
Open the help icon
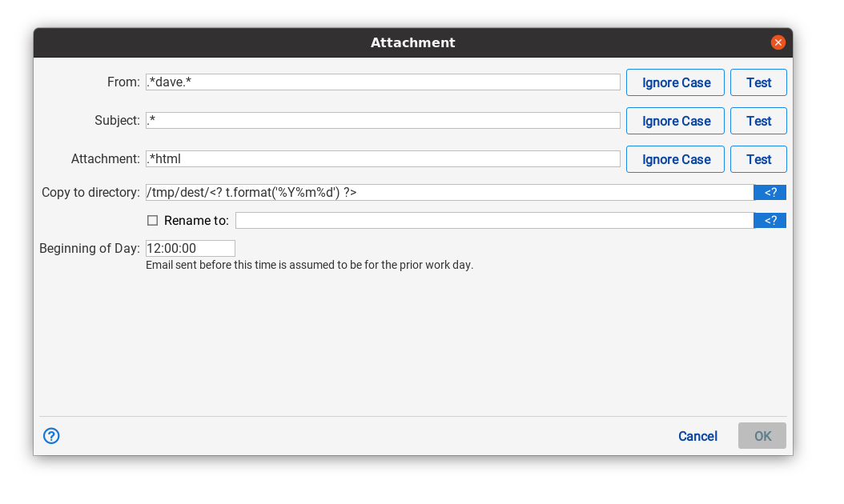click(50, 436)
